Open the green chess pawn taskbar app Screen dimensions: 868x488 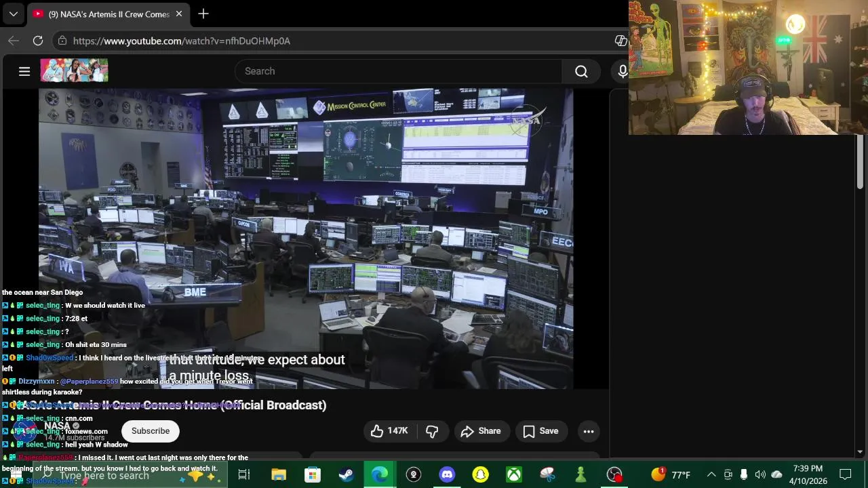click(580, 474)
